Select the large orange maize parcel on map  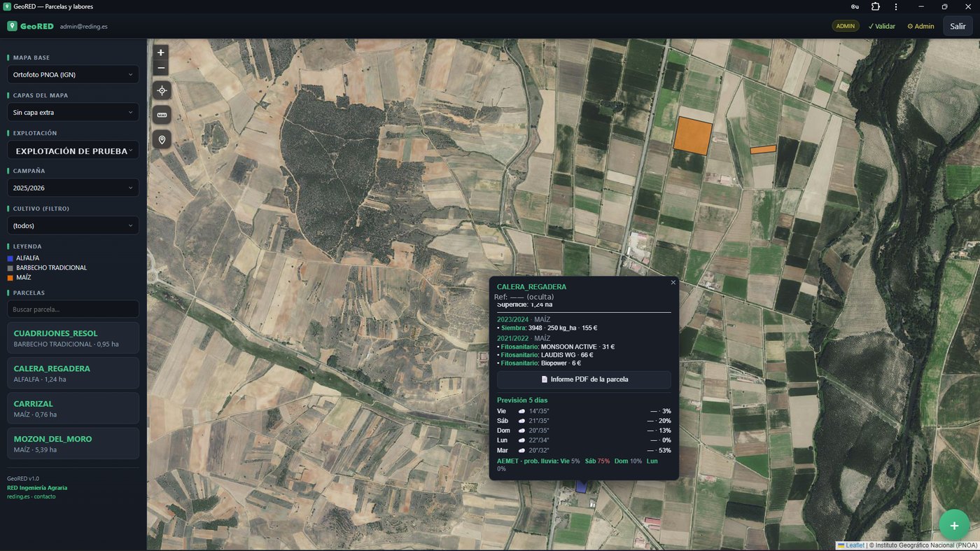pyautogui.click(x=692, y=135)
